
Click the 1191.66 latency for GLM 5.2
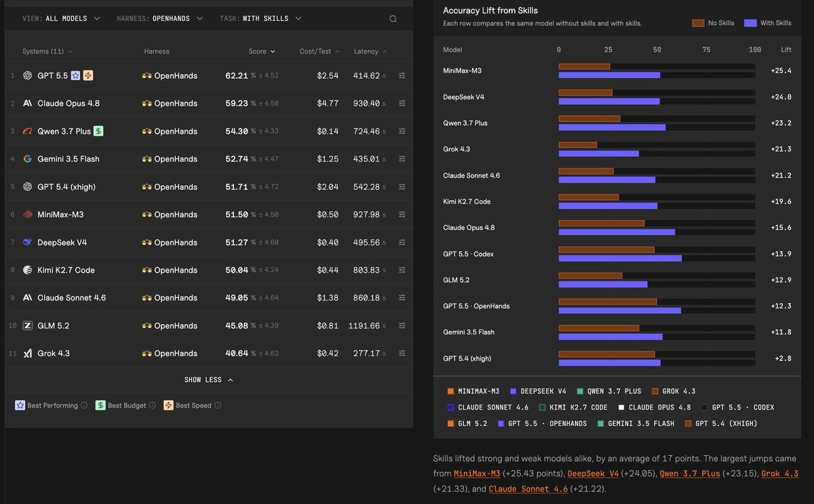click(364, 326)
